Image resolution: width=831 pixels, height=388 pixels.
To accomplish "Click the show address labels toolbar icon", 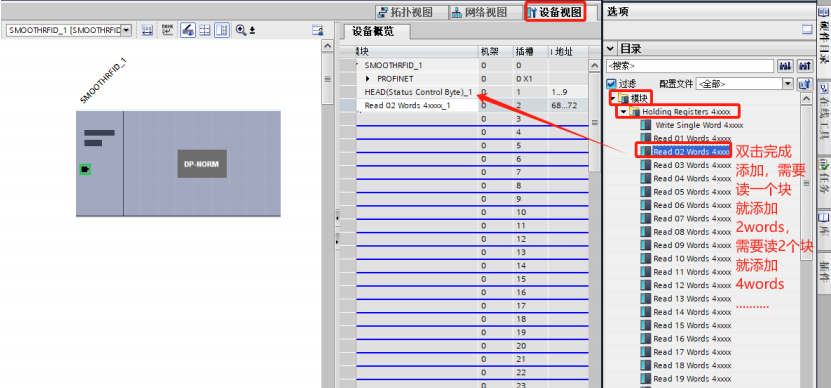I will point(148,30).
